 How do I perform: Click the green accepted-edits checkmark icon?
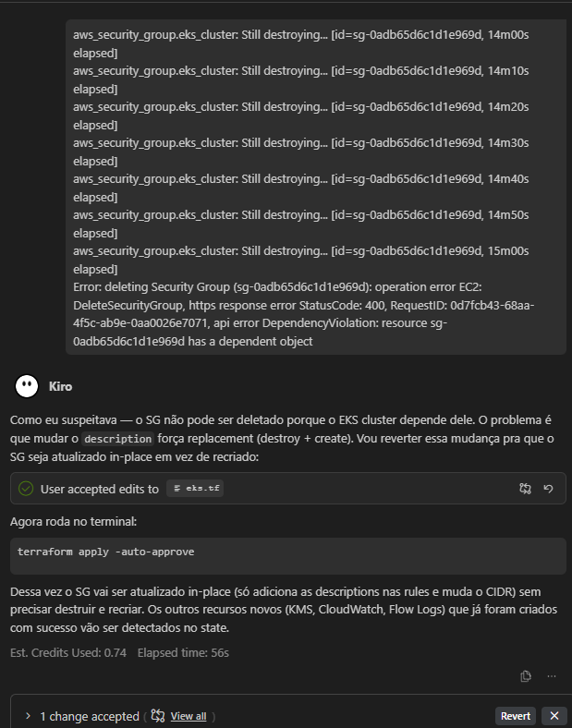(26, 488)
